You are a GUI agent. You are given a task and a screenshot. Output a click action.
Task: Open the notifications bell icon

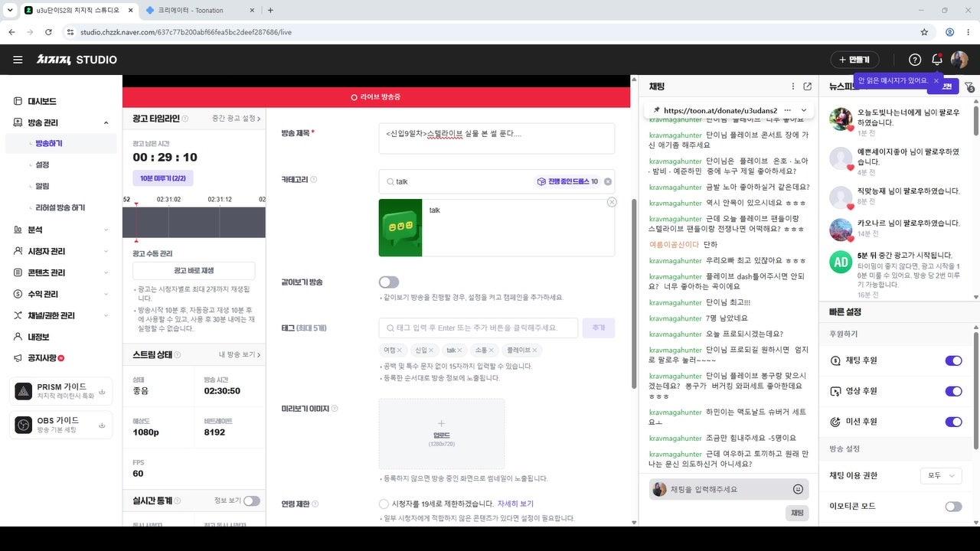937,60
